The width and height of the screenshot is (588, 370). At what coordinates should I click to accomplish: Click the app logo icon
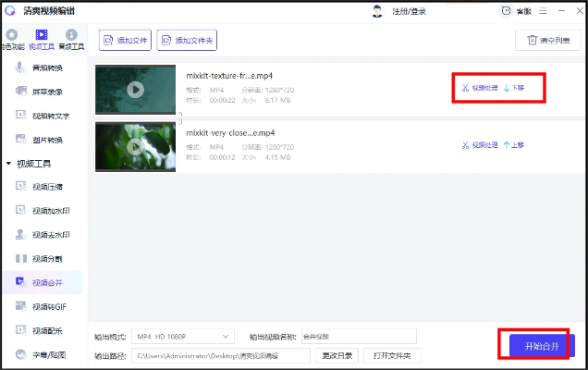pos(10,10)
